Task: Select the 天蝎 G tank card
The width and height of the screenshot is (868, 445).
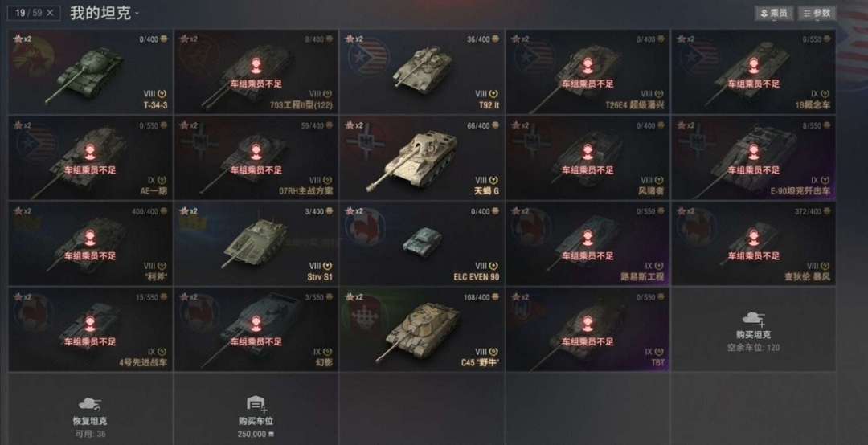Action: tap(422, 157)
